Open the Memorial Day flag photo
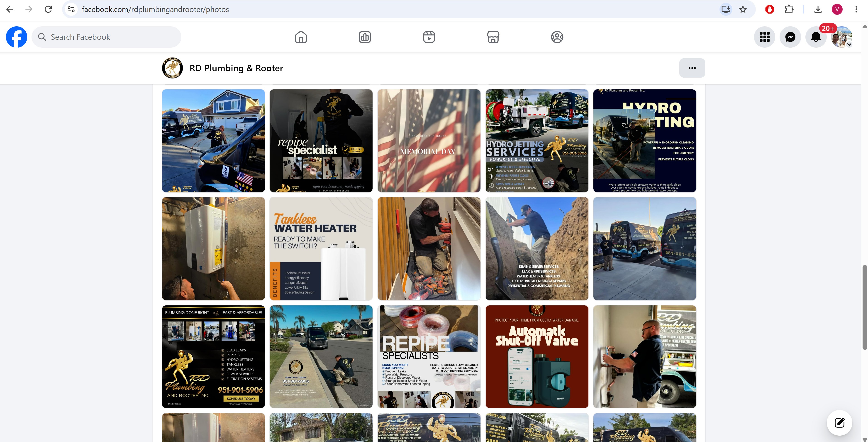The width and height of the screenshot is (868, 442). click(429, 141)
